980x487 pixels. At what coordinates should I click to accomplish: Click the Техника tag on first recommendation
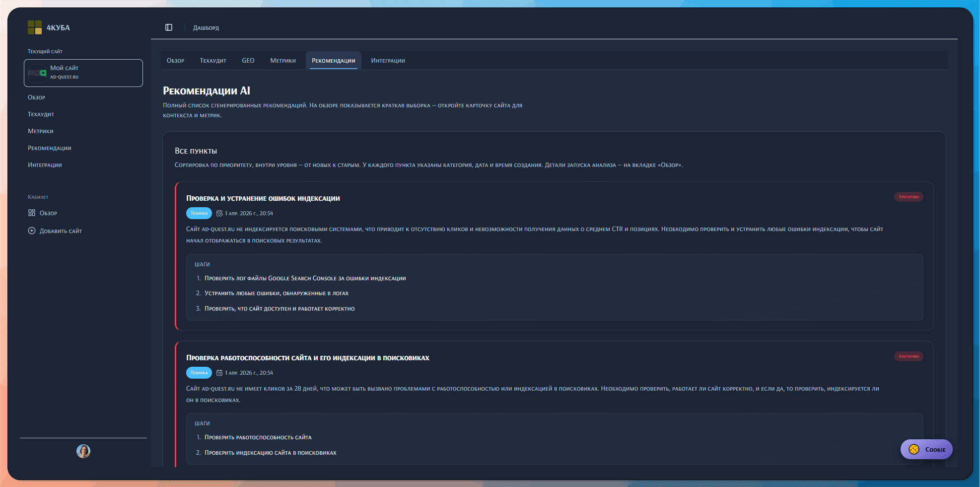[199, 213]
